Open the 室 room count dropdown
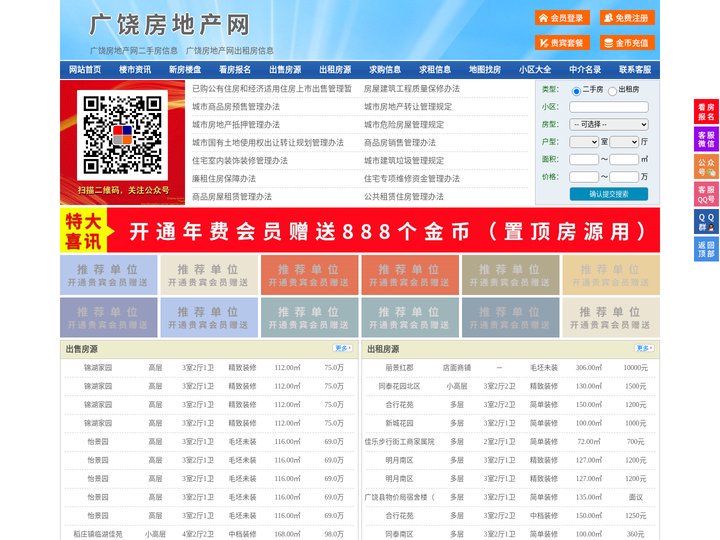 pyautogui.click(x=584, y=142)
